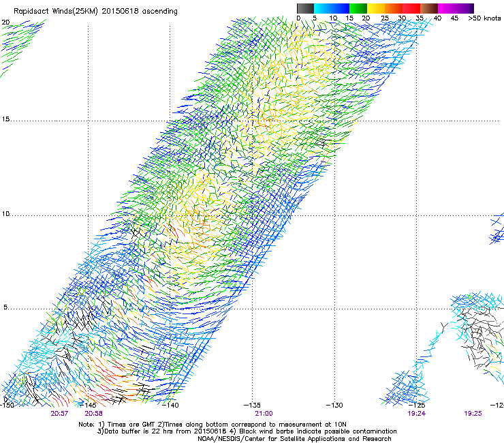Click the latitude label '10' on left axis
The width and height of the screenshot is (504, 443).
click(x=5, y=213)
